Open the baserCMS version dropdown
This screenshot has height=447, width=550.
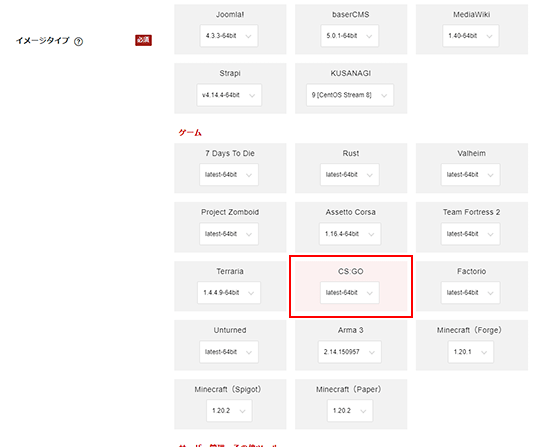click(349, 36)
